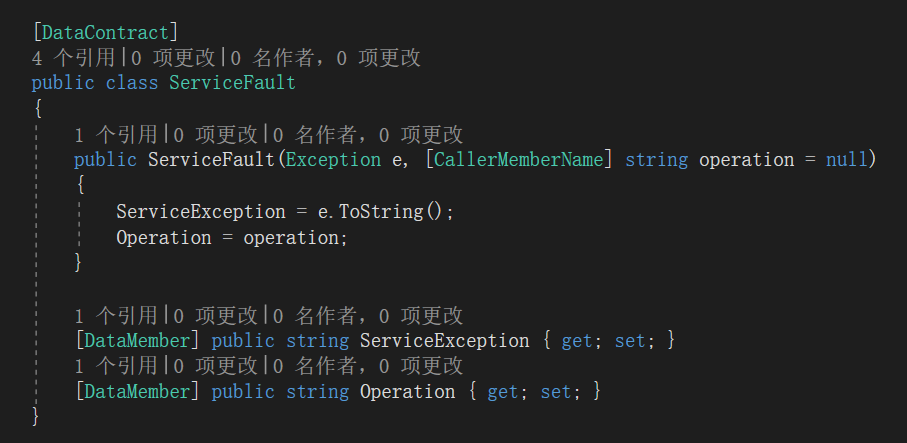
Task: Click the string keyword before the operation parameter
Action: tap(656, 160)
